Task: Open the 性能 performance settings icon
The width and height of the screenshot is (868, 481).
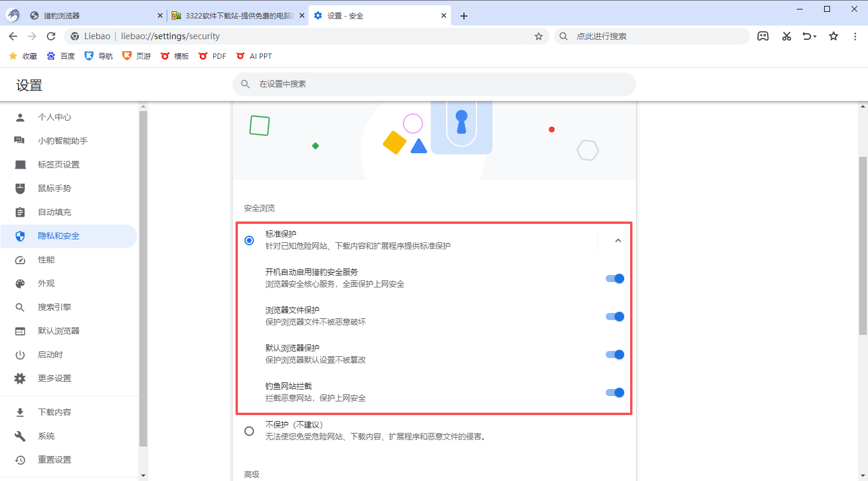Action: pyautogui.click(x=20, y=260)
